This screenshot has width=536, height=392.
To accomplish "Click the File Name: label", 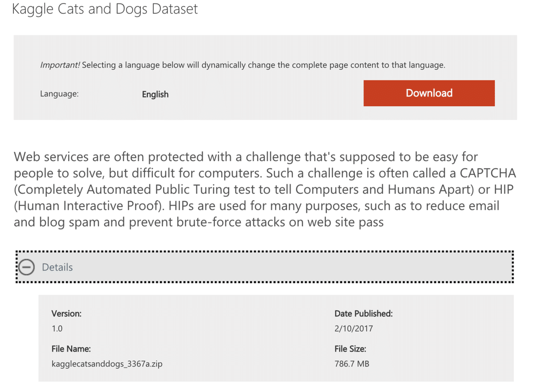I will [71, 349].
